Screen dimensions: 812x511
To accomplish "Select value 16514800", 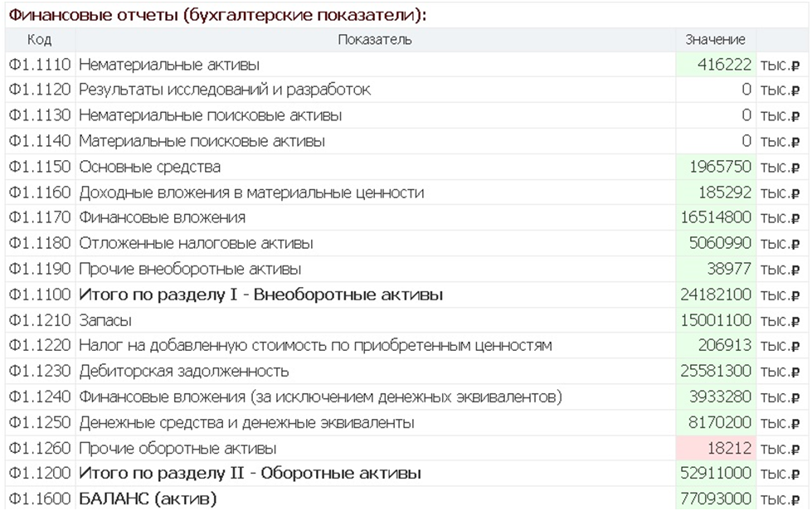I will point(716,217).
